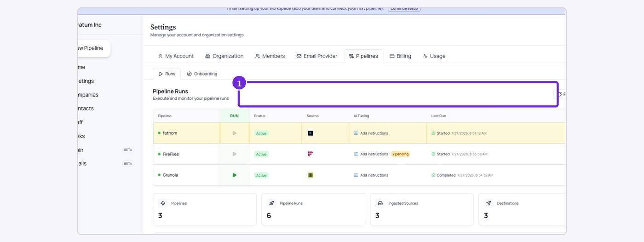Click the Active status badge for fathom
This screenshot has height=242, width=644.
pyautogui.click(x=261, y=133)
